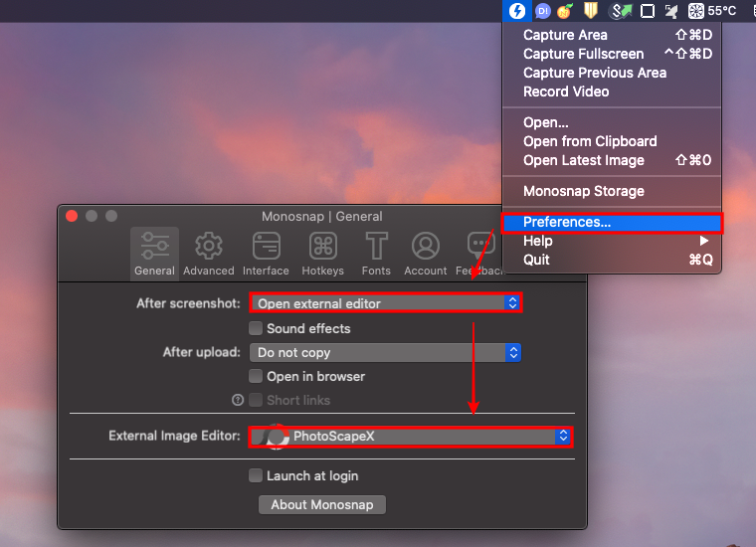This screenshot has width=756, height=547.
Task: Quit Monosnap from the menu
Action: click(x=613, y=260)
